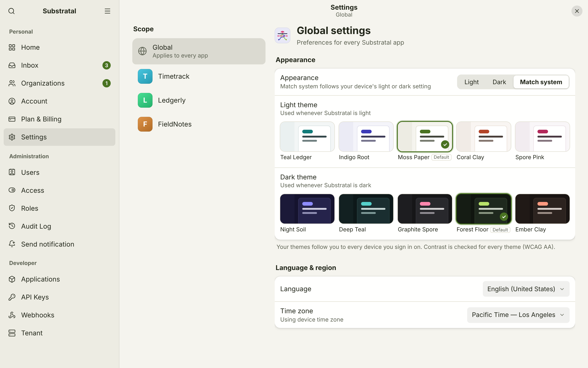Click the API Keys key icon
Image resolution: width=588 pixels, height=368 pixels.
pos(12,297)
